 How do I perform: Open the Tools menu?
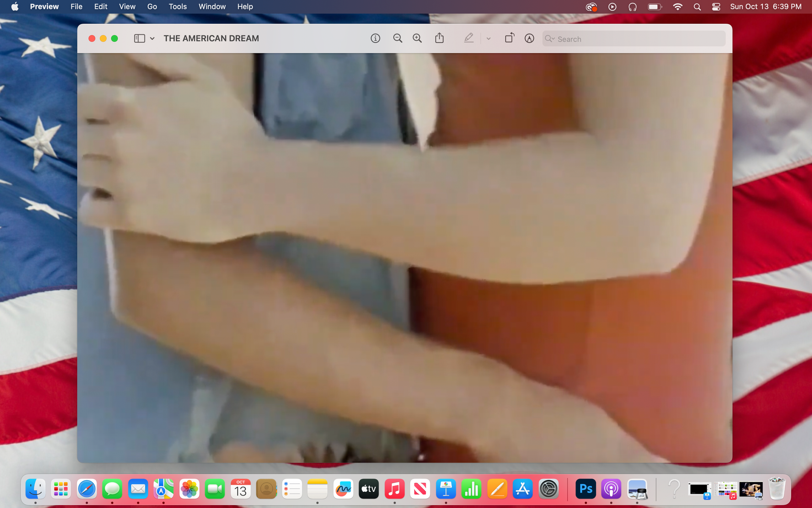178,7
